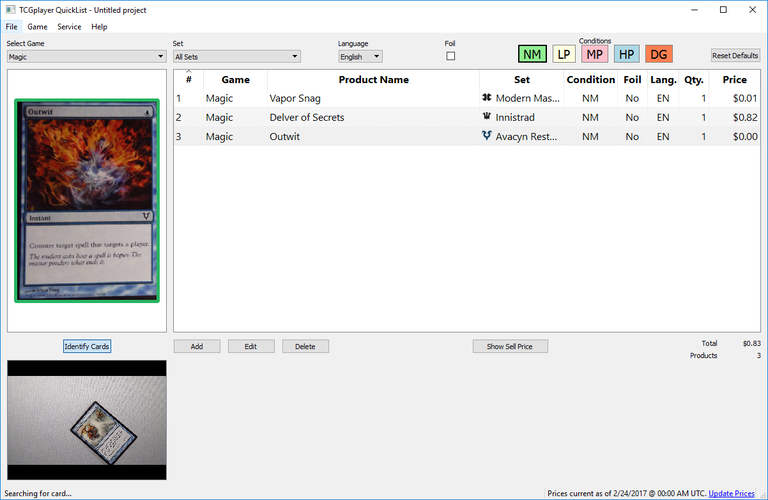Follow the Update Prices link
The height and width of the screenshot is (500, 768).
tap(731, 493)
